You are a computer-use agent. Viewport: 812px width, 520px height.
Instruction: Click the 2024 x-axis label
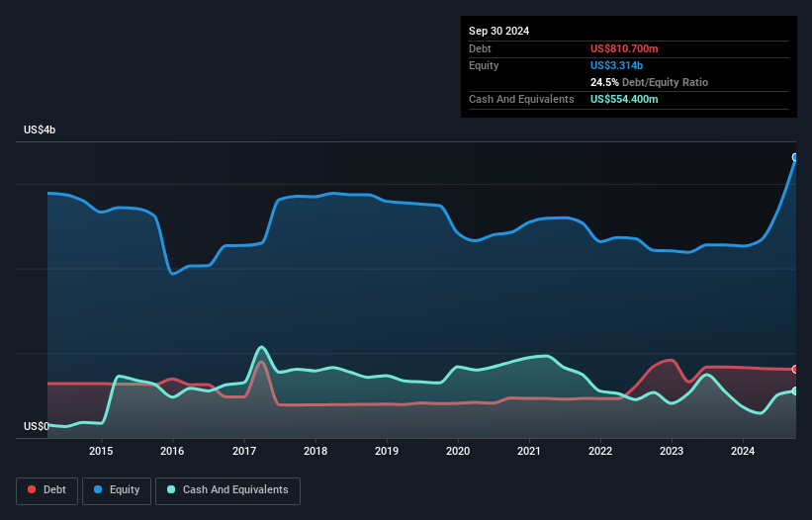[743, 451]
